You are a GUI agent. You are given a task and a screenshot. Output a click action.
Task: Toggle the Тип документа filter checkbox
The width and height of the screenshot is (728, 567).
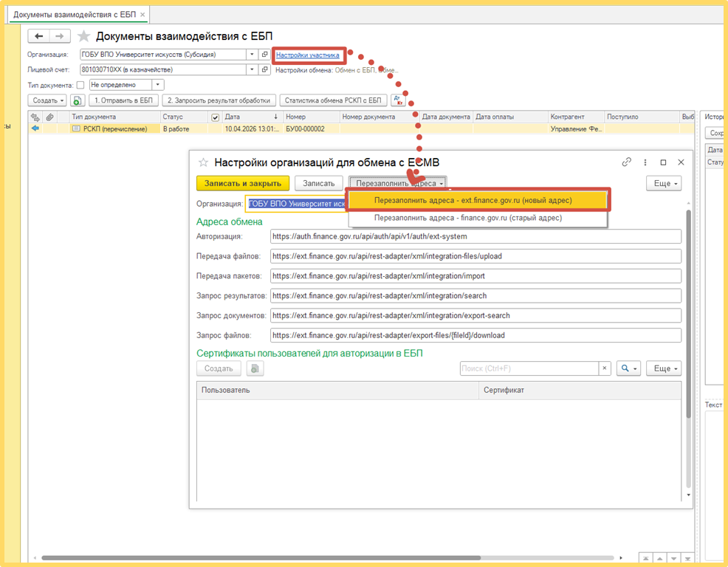pos(80,85)
